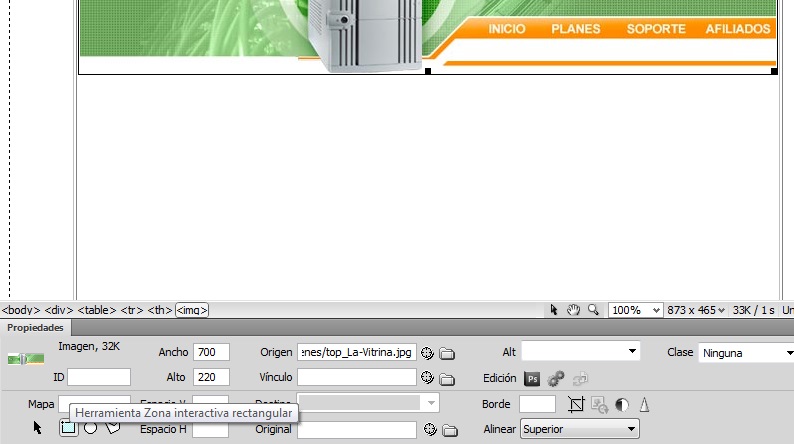
Task: Click the Ancho width input field
Action: tap(211, 352)
